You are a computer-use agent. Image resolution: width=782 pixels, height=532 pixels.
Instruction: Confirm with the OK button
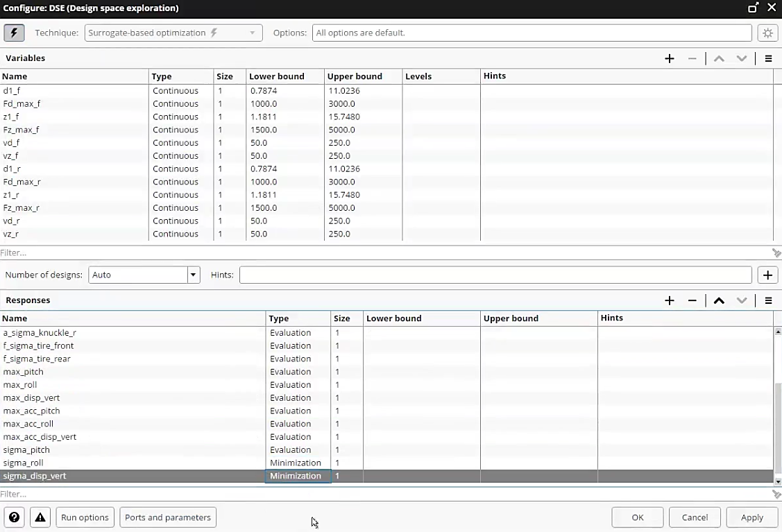(638, 517)
